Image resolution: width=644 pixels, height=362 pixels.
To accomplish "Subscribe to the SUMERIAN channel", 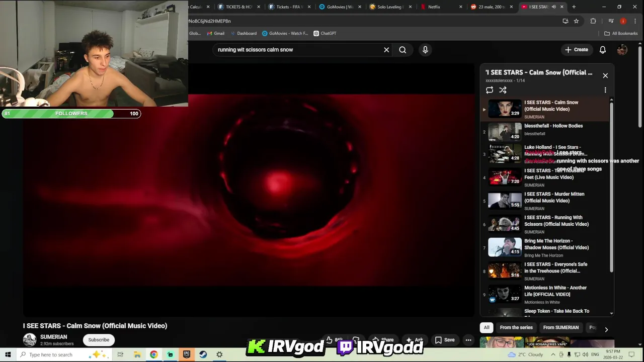I will click(x=99, y=340).
